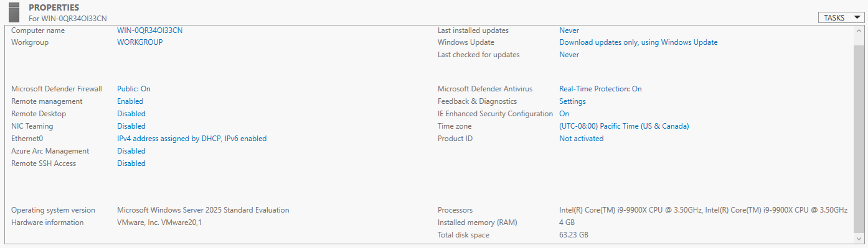
Task: Open the TASKS dropdown menu
Action: click(841, 18)
